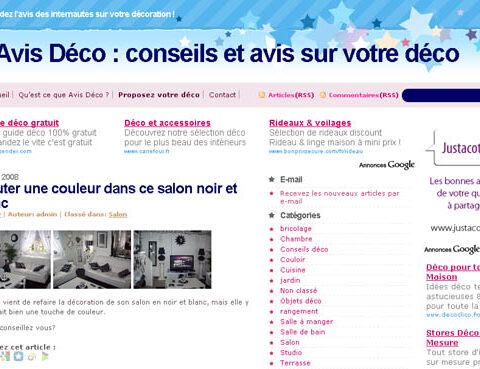
Task: Click the Rideaux & voilages ad link
Action: (310, 123)
